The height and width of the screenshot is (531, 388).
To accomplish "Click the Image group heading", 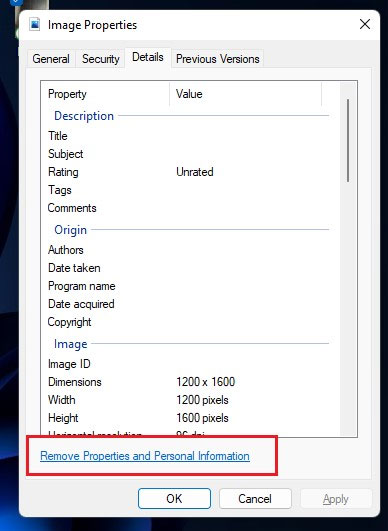I will [70, 344].
